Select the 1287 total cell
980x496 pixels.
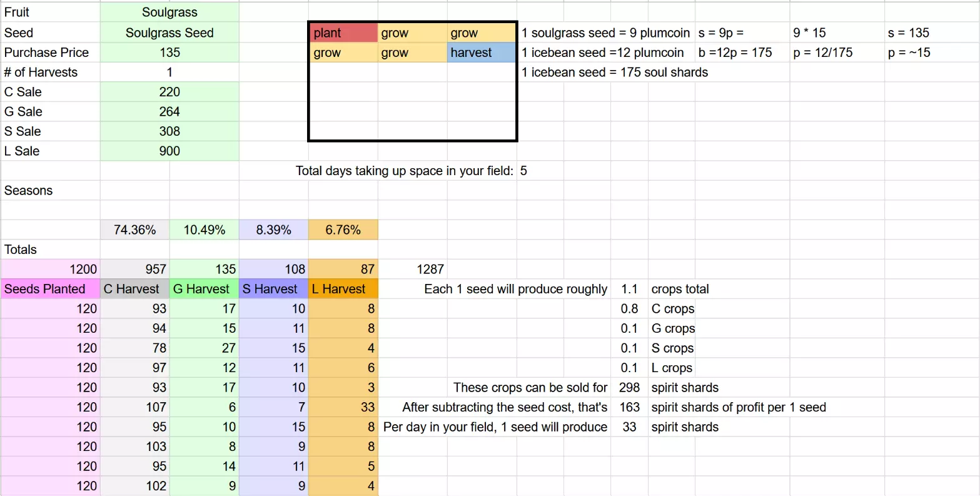pos(430,270)
